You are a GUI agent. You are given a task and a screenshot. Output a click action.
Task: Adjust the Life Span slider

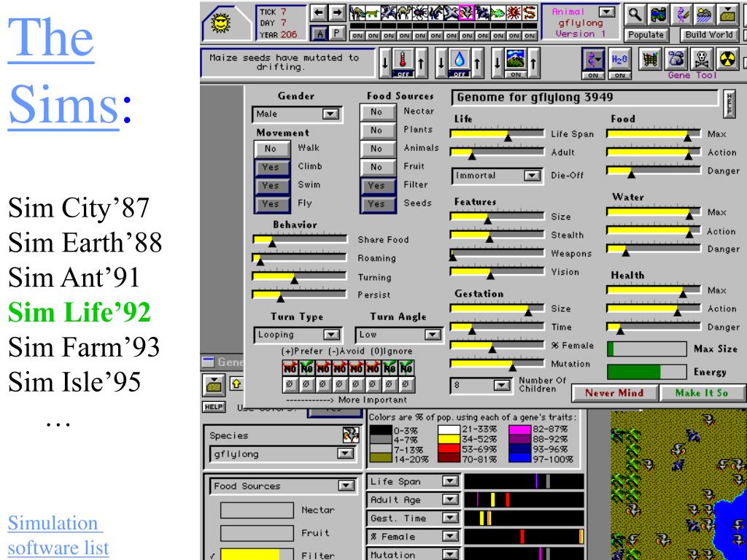pyautogui.click(x=497, y=134)
